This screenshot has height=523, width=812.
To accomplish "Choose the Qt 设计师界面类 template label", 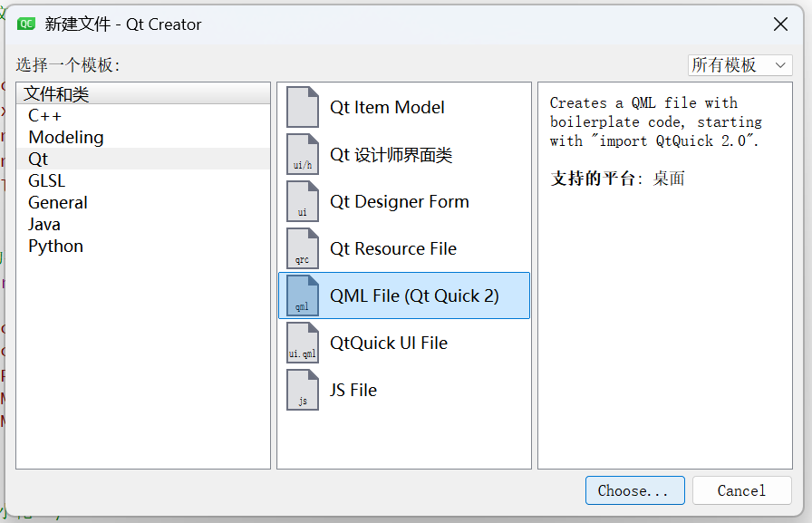I will 391,155.
